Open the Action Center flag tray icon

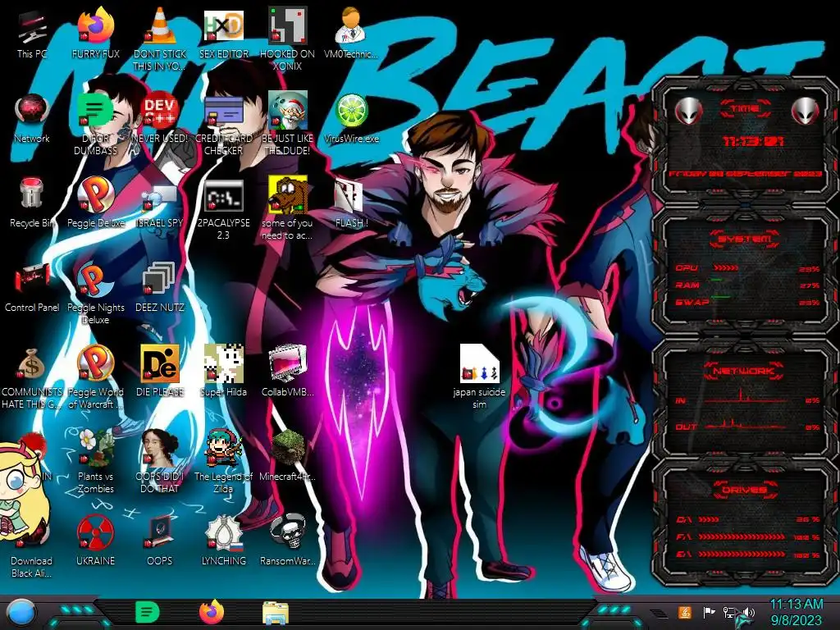(709, 612)
